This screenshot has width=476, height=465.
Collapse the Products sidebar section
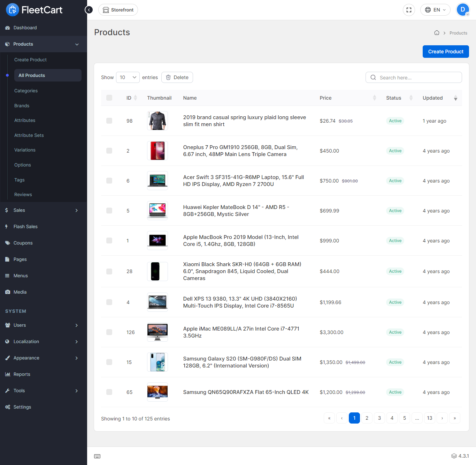point(77,44)
